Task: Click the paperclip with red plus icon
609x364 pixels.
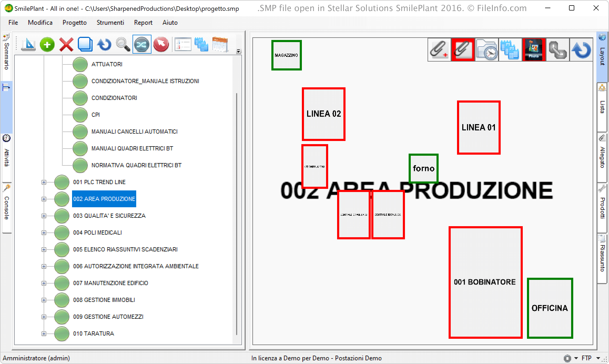Action: click(x=439, y=50)
